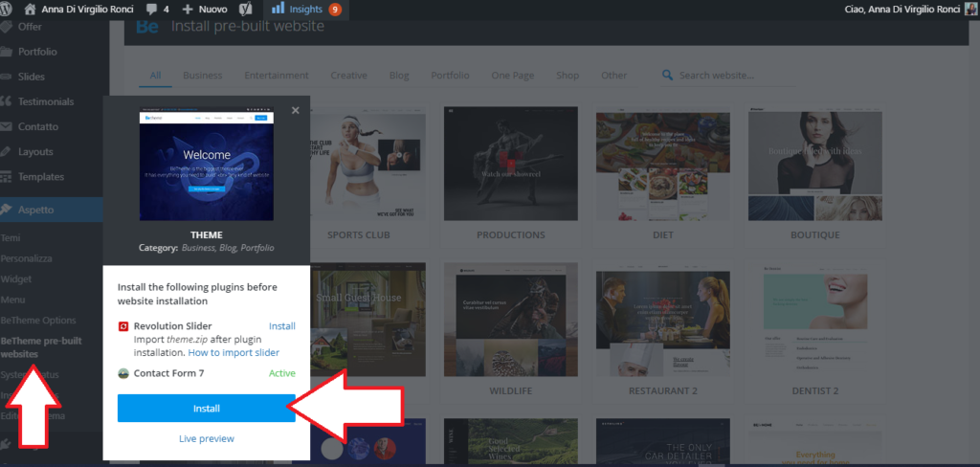Select the Shop category tab

tap(568, 75)
